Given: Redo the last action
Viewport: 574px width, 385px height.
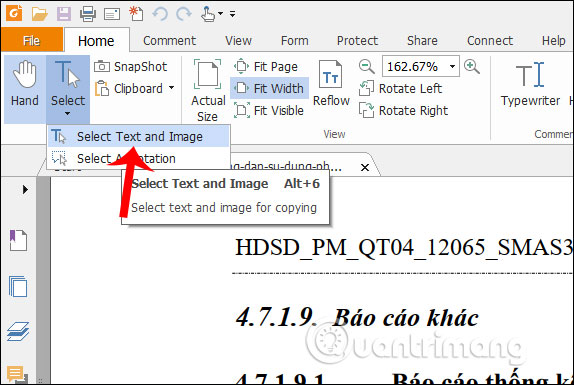Looking at the screenshot, I should coord(184,14).
